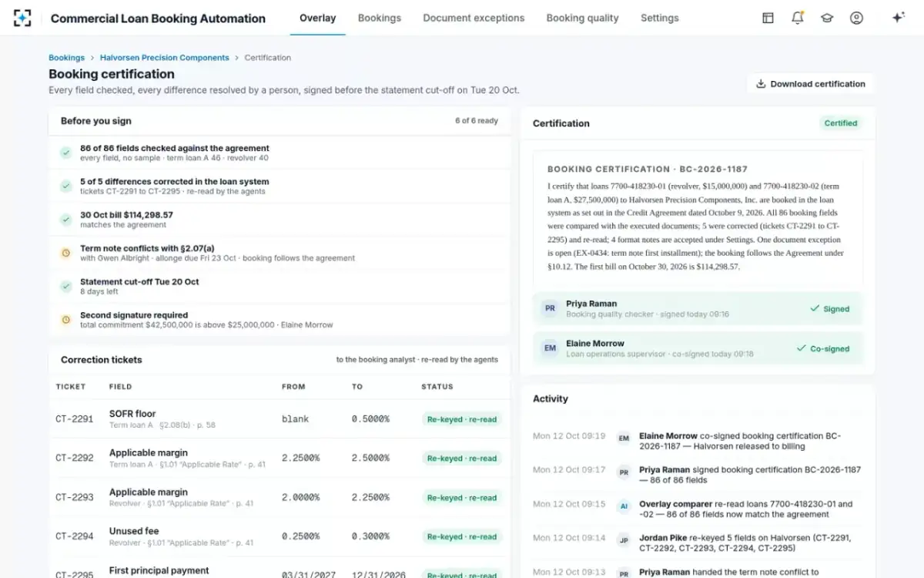Click the Mon 12 Oct 09:15 timestamp
Viewport: 924px width, 578px height.
pos(569,504)
